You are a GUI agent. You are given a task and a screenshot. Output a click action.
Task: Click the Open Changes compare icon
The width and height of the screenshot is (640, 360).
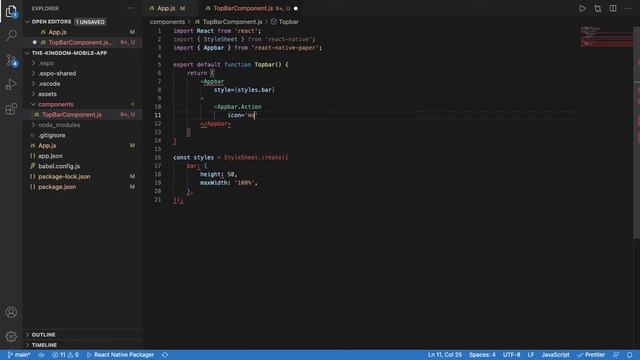pos(598,9)
